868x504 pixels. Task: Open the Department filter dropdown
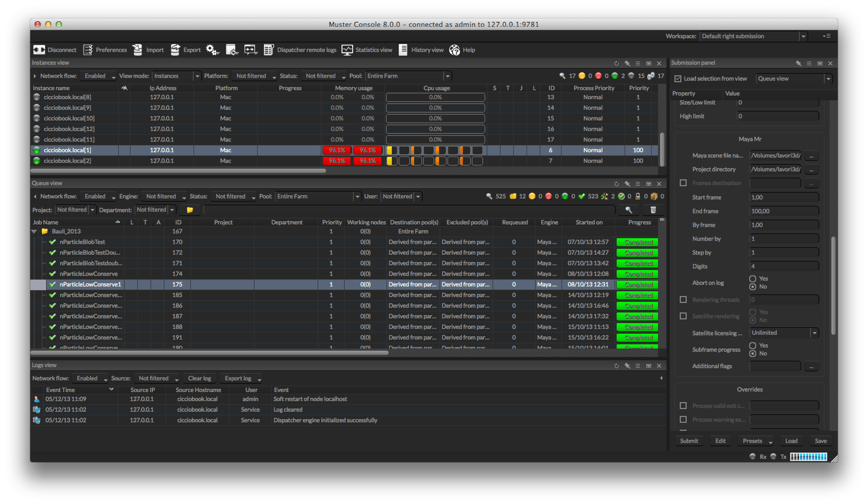click(x=155, y=210)
